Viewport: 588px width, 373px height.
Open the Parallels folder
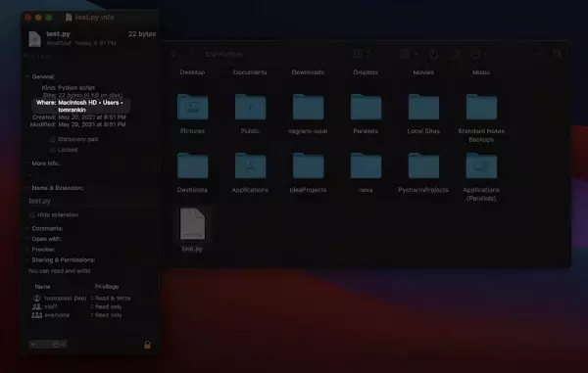pos(366,107)
